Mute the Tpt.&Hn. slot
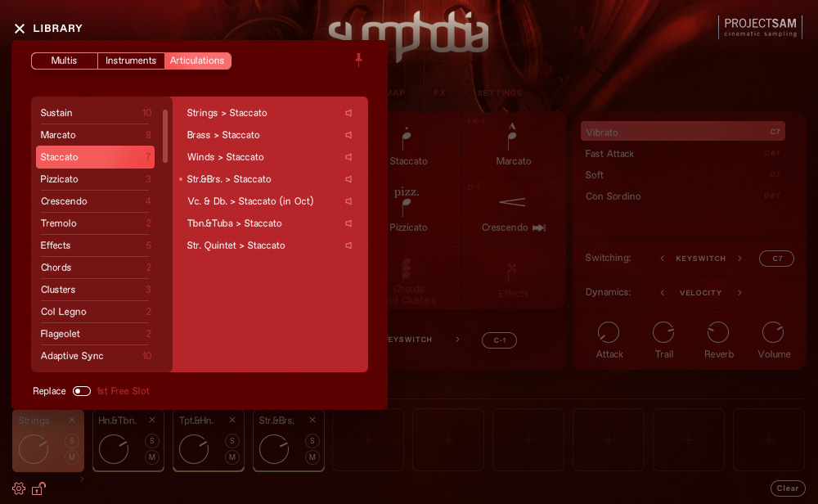818x504 pixels. 232,457
